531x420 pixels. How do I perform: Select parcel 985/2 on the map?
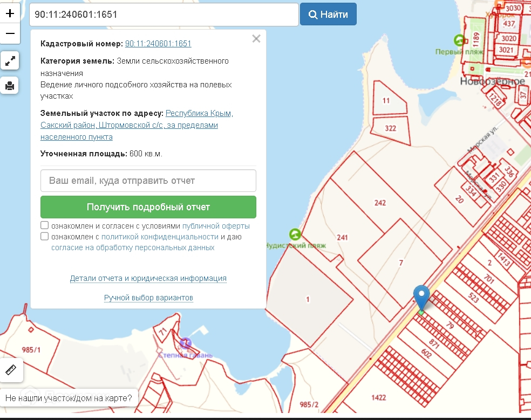click(309, 404)
